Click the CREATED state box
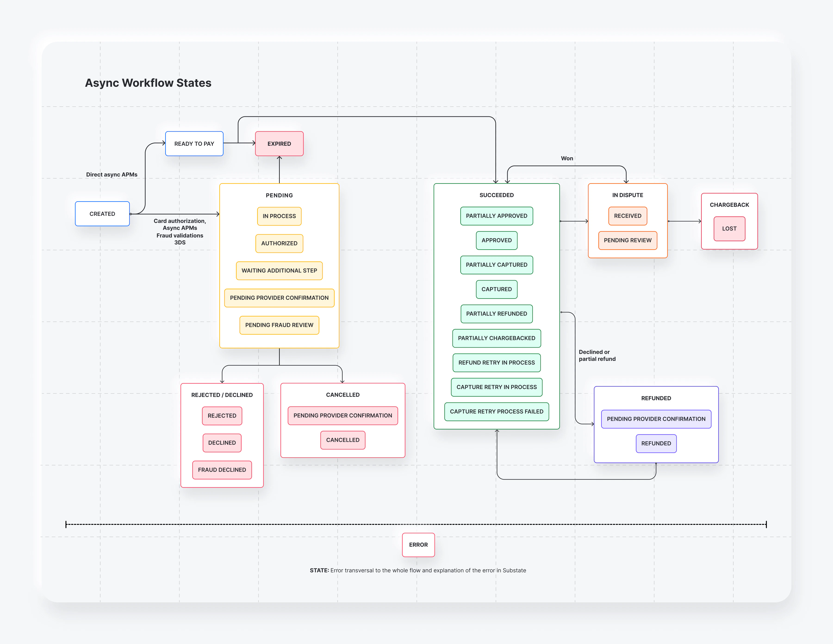This screenshot has height=644, width=833. [x=102, y=214]
